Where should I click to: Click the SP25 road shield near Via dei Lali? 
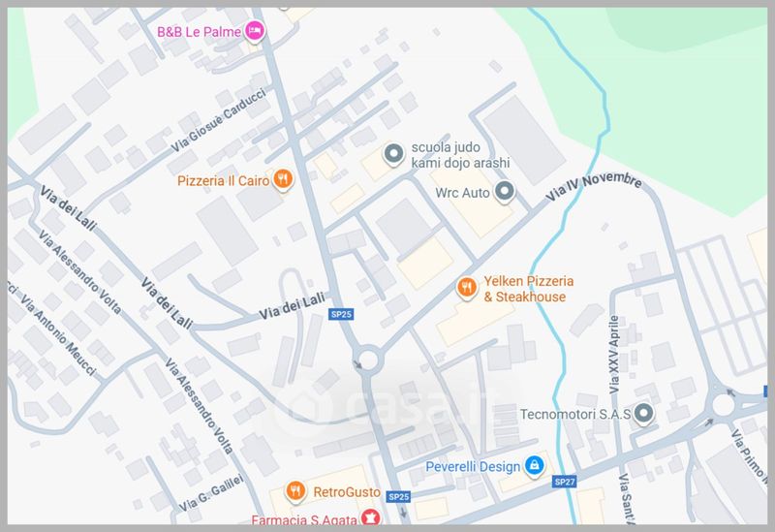pyautogui.click(x=341, y=314)
